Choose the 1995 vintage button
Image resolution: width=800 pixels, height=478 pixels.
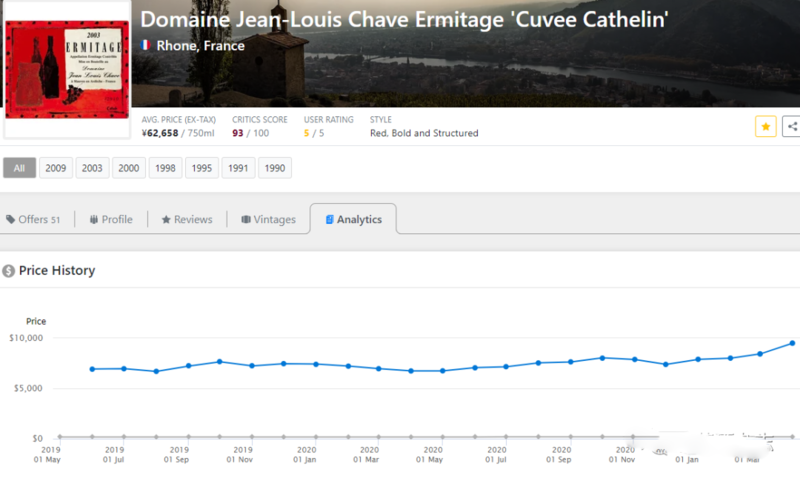point(202,168)
